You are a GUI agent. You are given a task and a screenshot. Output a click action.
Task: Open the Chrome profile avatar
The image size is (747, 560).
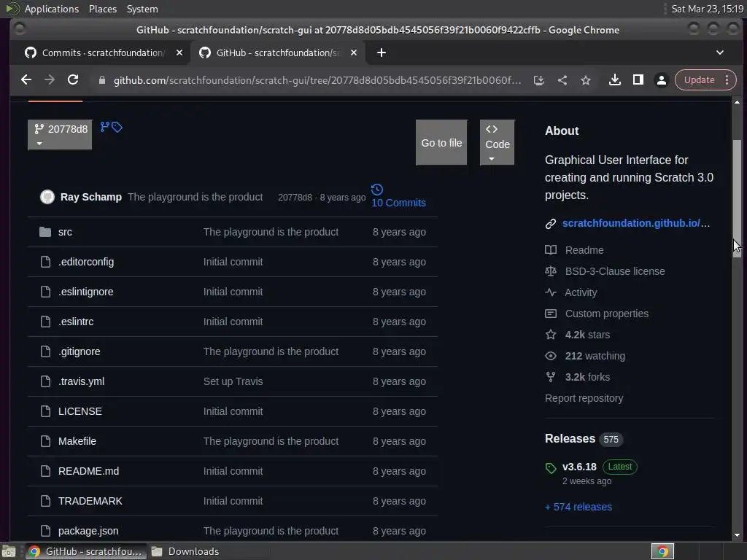(661, 80)
